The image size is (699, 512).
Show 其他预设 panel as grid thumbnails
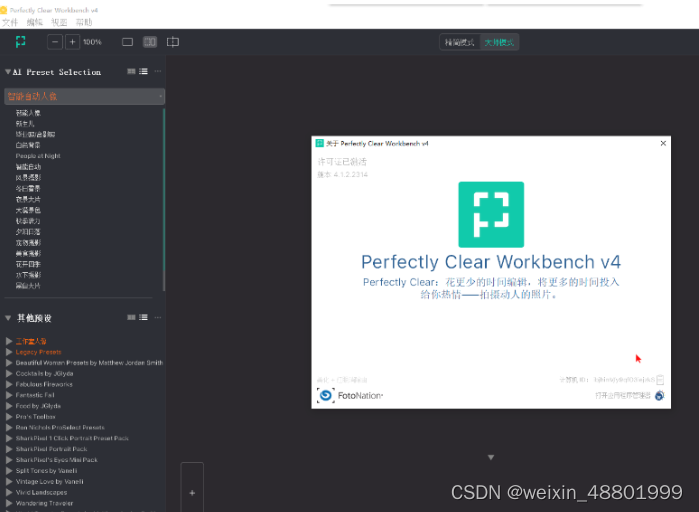(x=132, y=317)
